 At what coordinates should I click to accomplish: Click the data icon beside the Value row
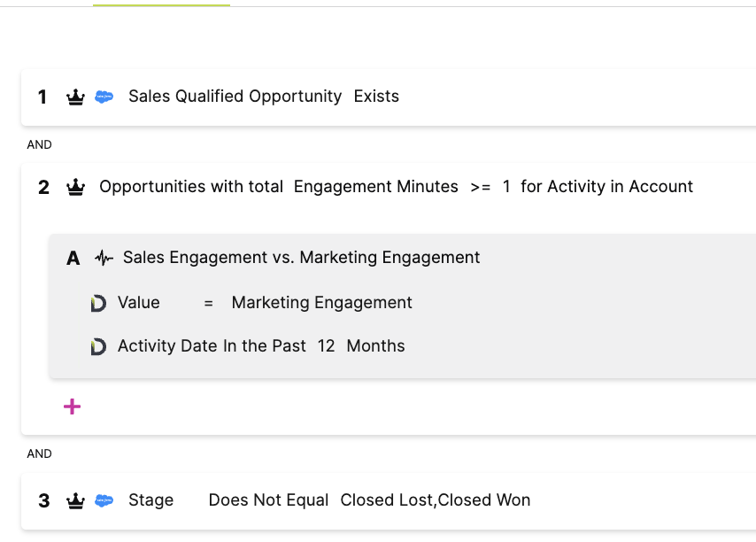pyautogui.click(x=98, y=303)
